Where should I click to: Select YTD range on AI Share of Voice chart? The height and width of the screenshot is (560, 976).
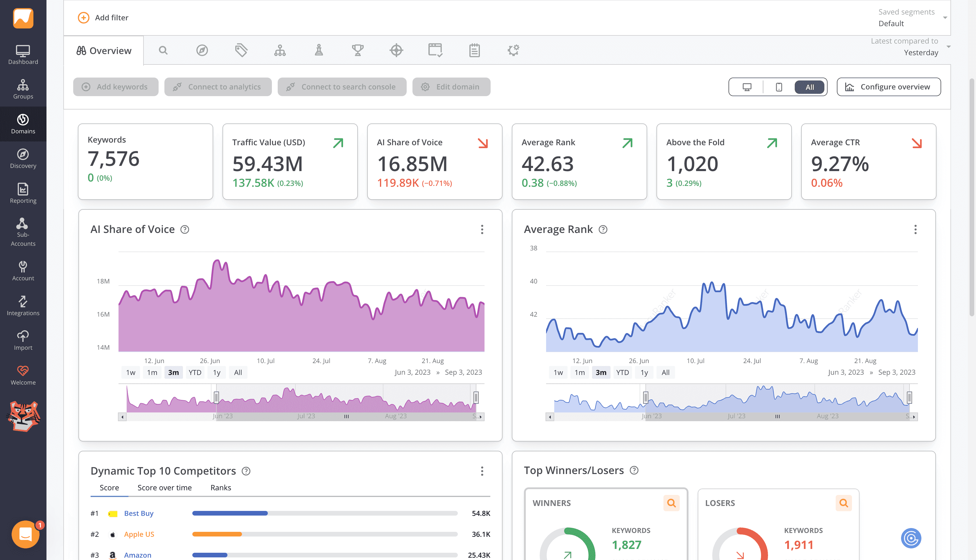tap(195, 373)
